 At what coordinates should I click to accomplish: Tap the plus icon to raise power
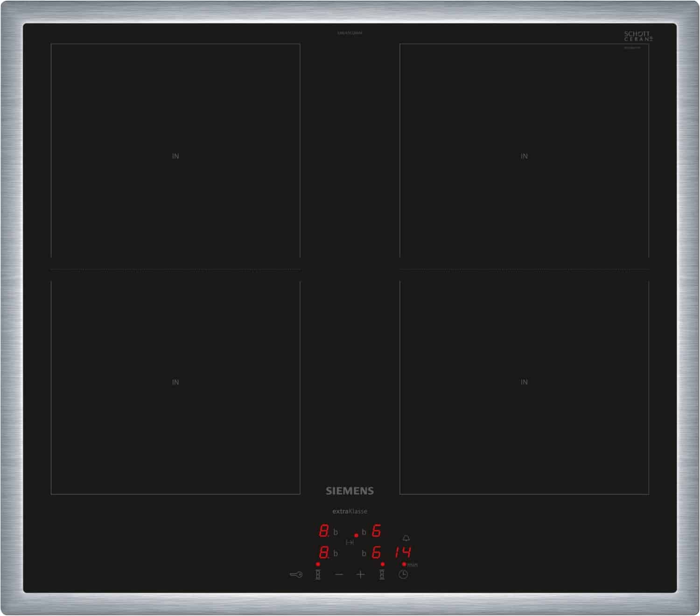pos(360,574)
